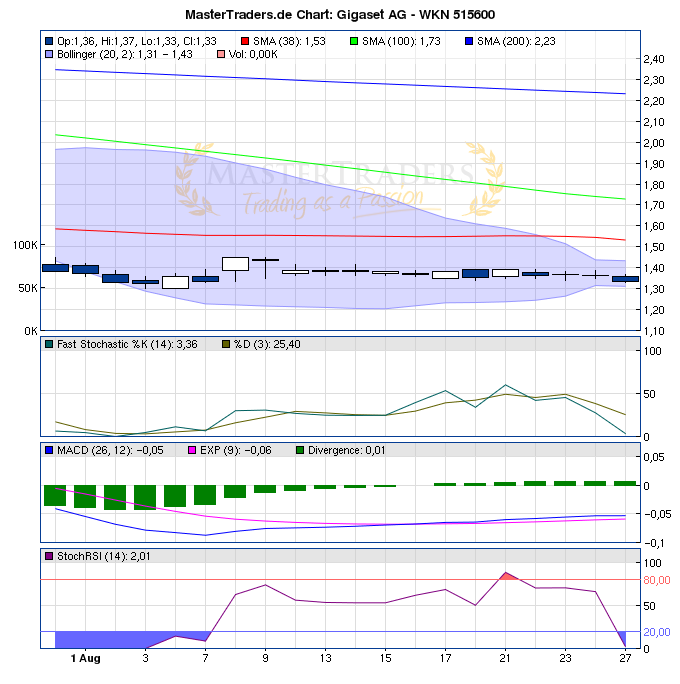Click the 'SMA (100): 1,73' label
The image size is (680, 684).
[x=401, y=41]
